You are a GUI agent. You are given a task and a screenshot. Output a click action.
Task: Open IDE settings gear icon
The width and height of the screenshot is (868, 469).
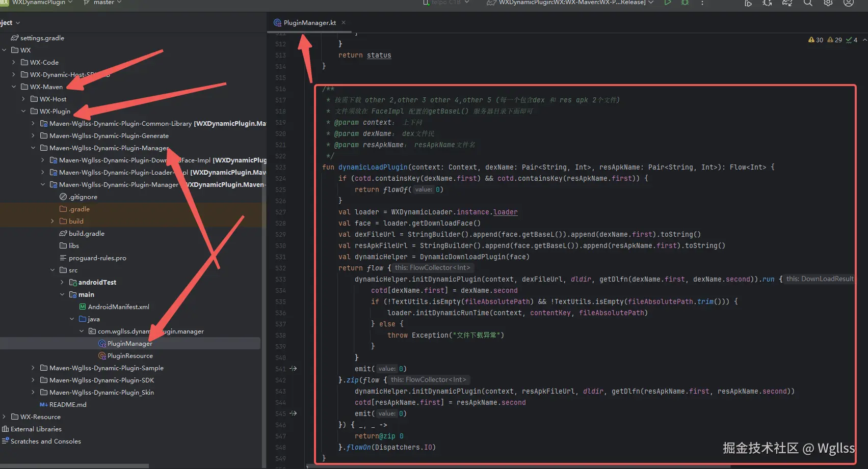click(x=828, y=3)
